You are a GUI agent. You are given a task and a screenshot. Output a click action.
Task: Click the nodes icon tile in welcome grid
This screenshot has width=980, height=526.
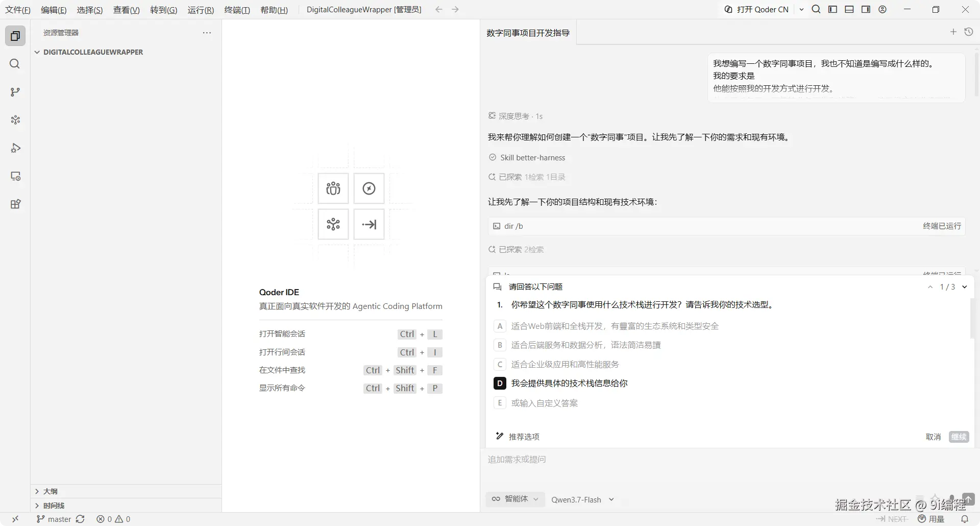pyautogui.click(x=333, y=224)
